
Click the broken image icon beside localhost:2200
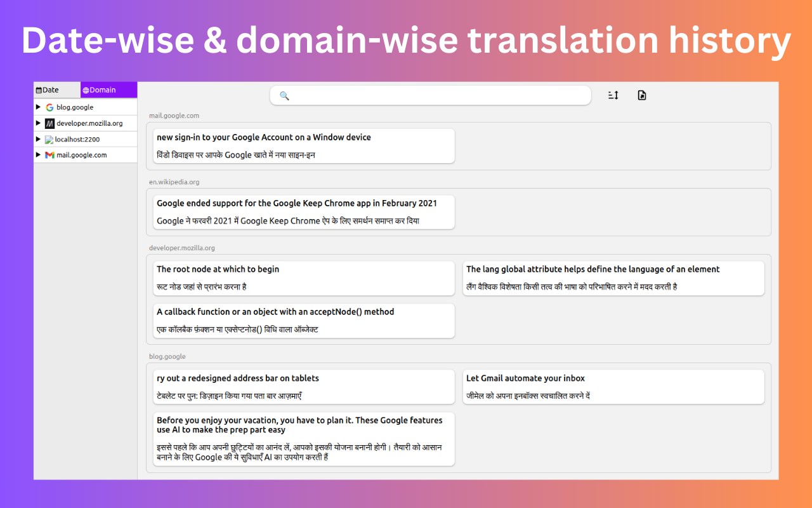coord(49,139)
